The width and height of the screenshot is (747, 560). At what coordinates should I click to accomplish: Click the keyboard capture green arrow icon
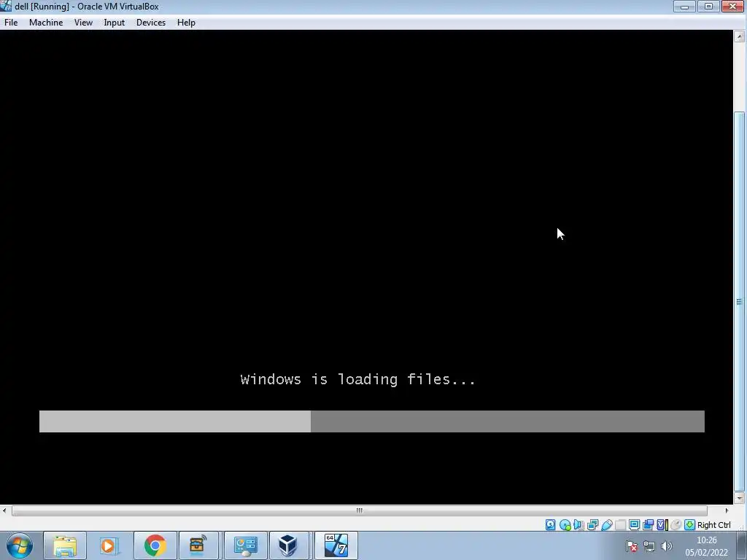tap(689, 525)
